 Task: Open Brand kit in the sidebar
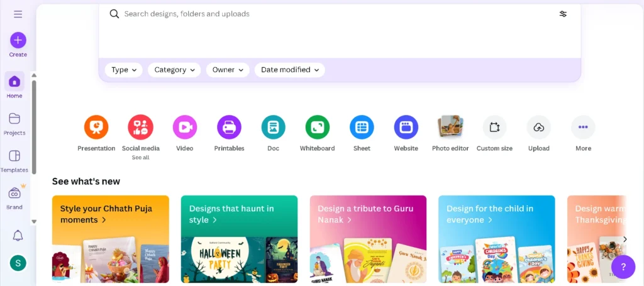coord(14,197)
